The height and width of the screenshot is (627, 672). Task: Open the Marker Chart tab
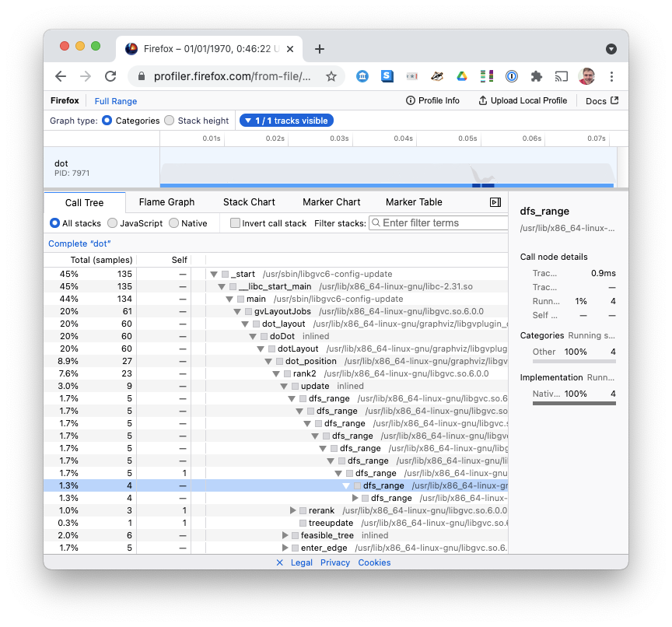click(x=331, y=202)
